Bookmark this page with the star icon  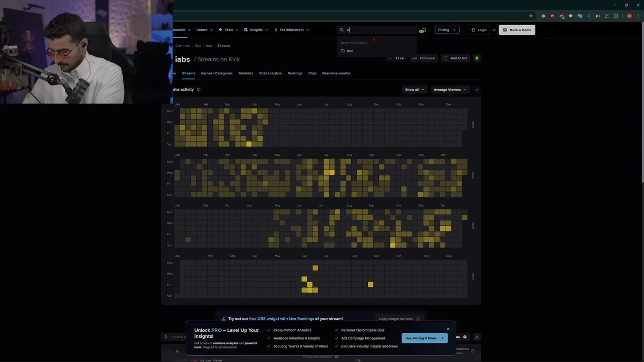click(x=530, y=16)
